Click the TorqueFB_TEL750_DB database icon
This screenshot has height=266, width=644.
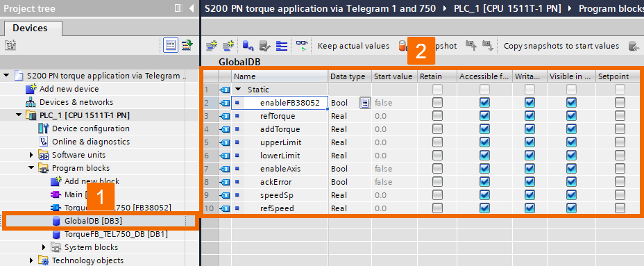56,234
